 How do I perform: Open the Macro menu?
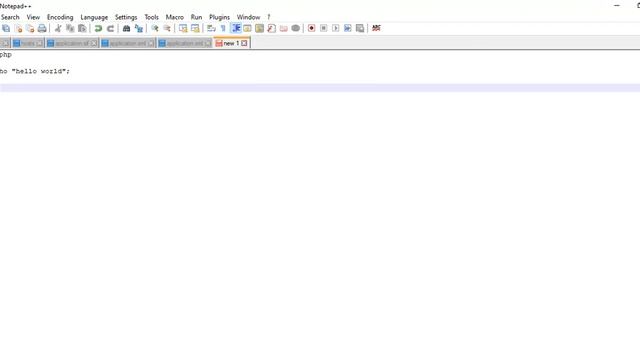pos(175,17)
